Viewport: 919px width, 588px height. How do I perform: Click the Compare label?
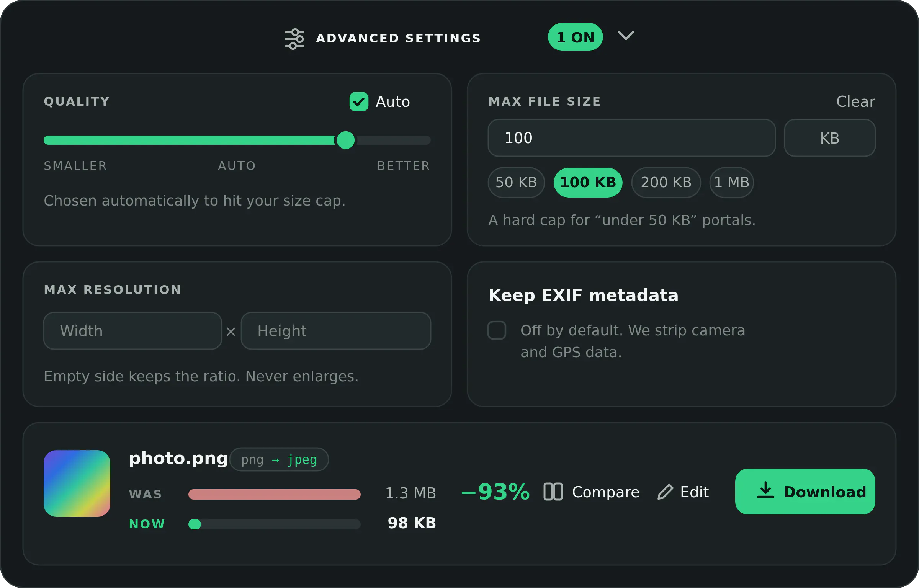pos(606,492)
